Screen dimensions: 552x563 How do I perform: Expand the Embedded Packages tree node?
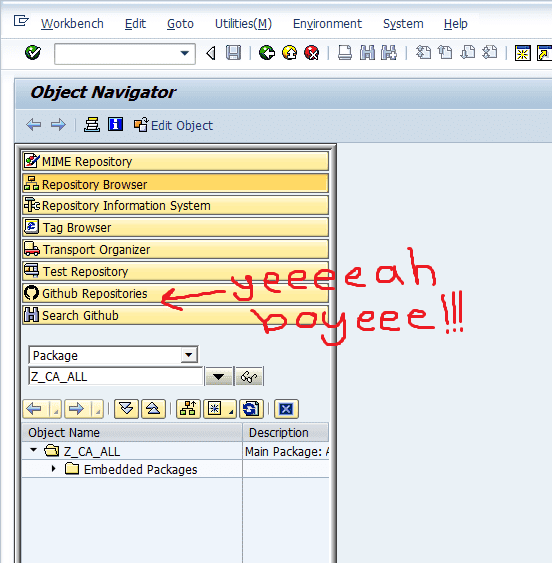(54, 469)
